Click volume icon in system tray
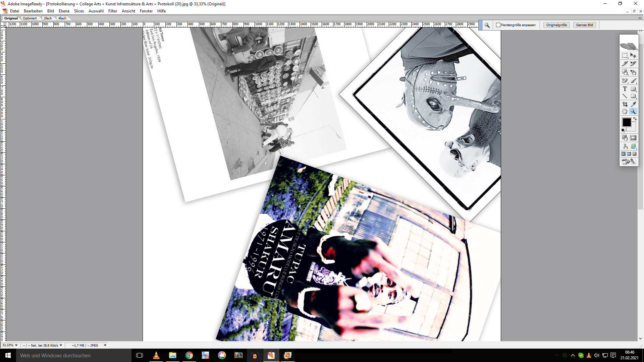 click(597, 355)
